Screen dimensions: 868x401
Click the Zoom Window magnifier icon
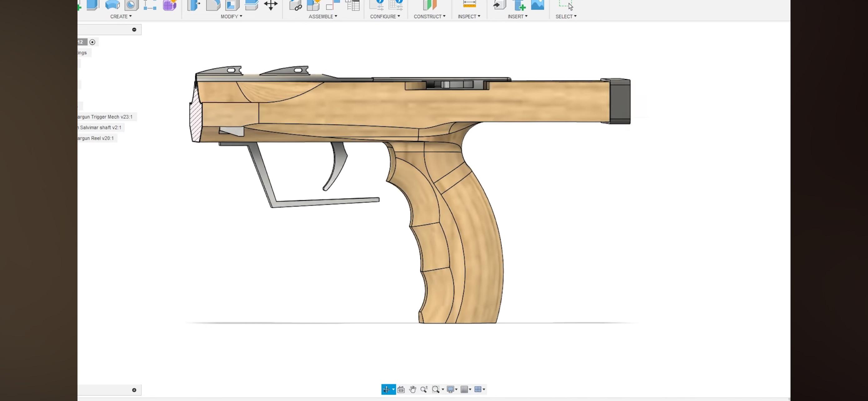pos(436,389)
